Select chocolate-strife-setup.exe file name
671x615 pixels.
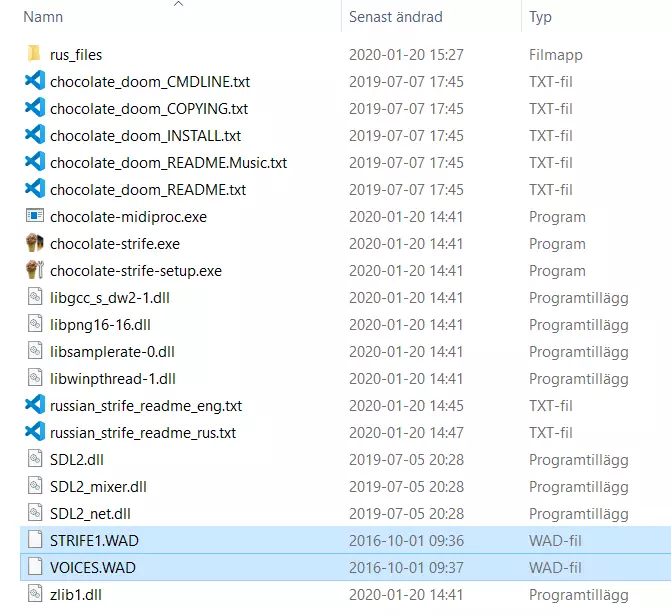(x=136, y=270)
